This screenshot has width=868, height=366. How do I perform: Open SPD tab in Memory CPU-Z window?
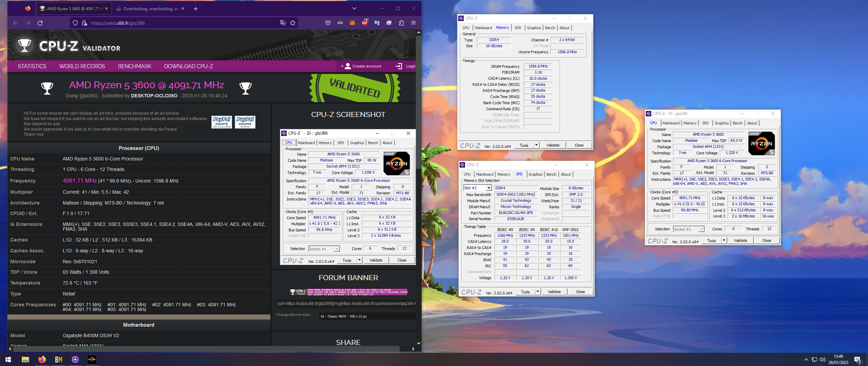(x=518, y=28)
